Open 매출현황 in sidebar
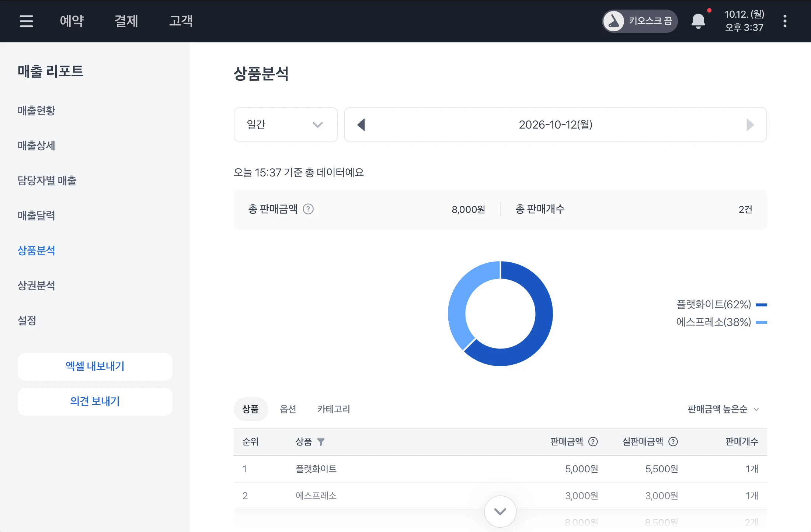This screenshot has width=811, height=532. point(36,111)
